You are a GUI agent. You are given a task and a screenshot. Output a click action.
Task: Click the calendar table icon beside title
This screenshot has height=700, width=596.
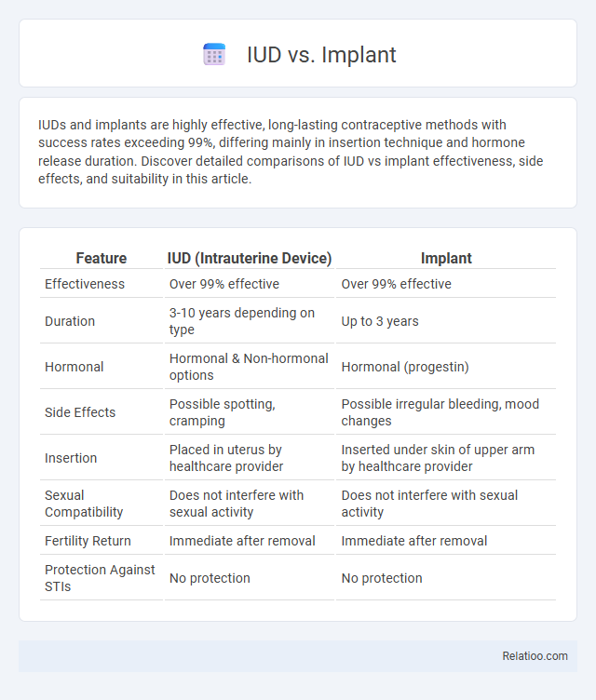click(x=214, y=55)
